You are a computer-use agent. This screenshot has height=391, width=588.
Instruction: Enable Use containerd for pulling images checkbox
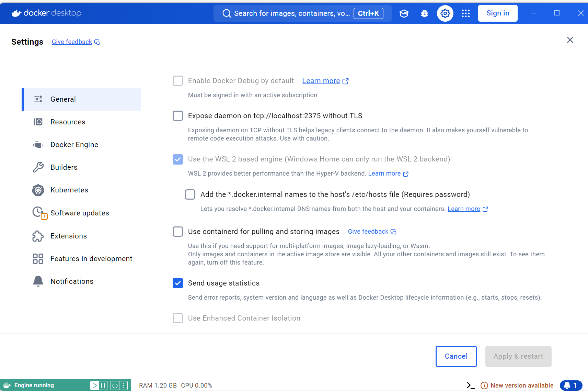click(x=178, y=232)
